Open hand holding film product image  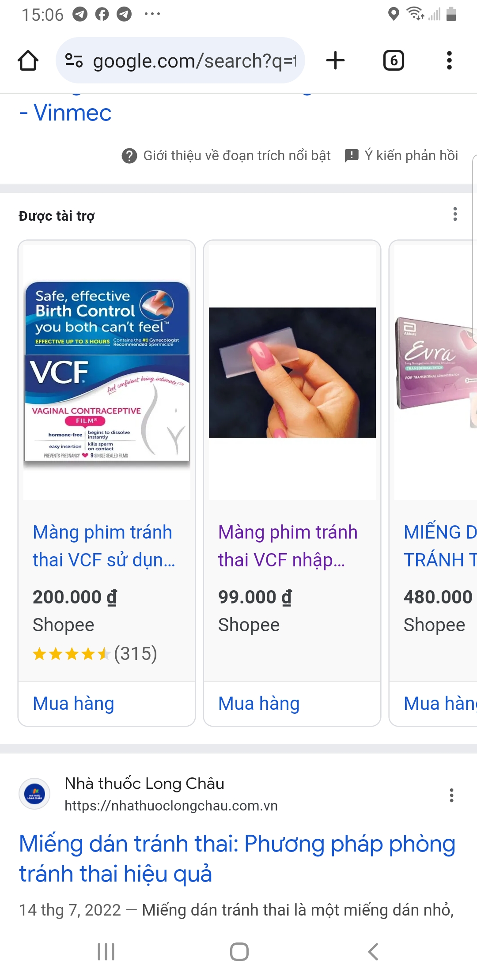click(292, 372)
